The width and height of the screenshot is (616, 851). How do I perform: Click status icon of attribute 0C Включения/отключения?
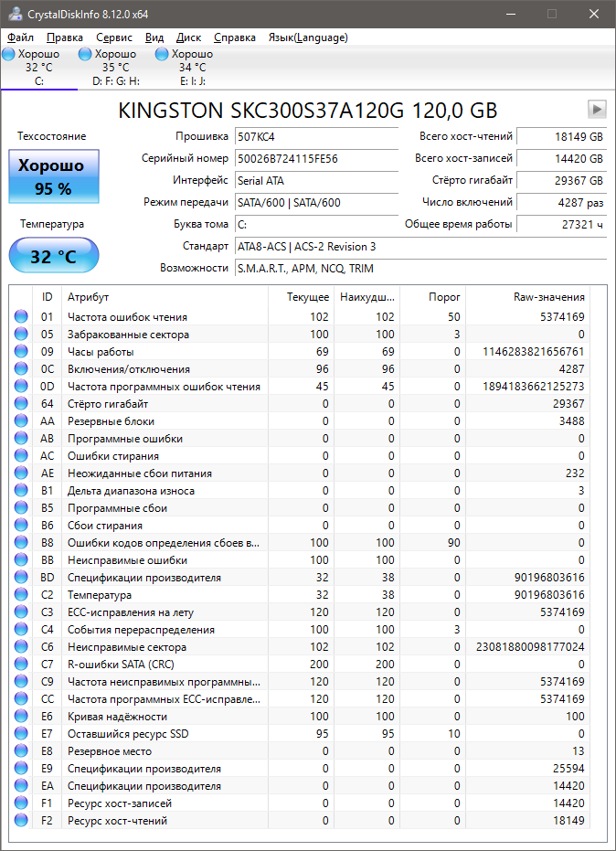(21, 369)
